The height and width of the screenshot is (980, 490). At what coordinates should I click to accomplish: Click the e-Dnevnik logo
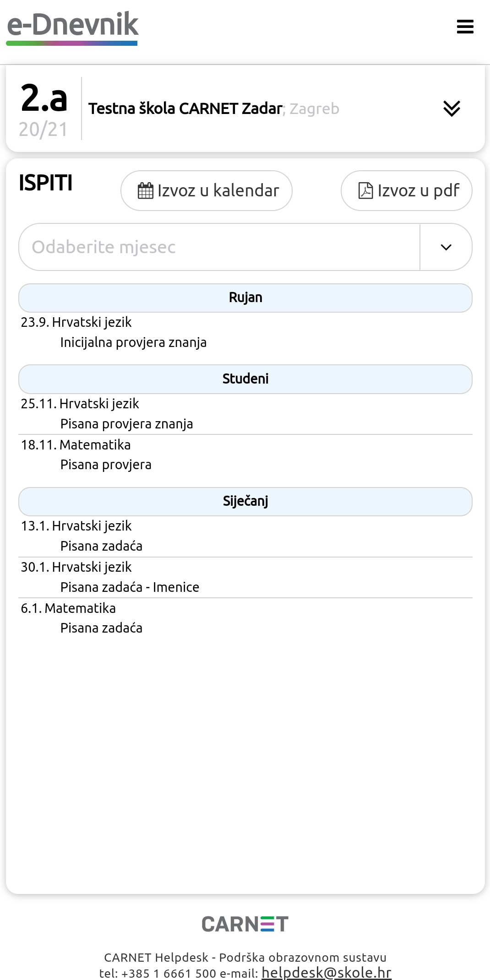[x=72, y=27]
